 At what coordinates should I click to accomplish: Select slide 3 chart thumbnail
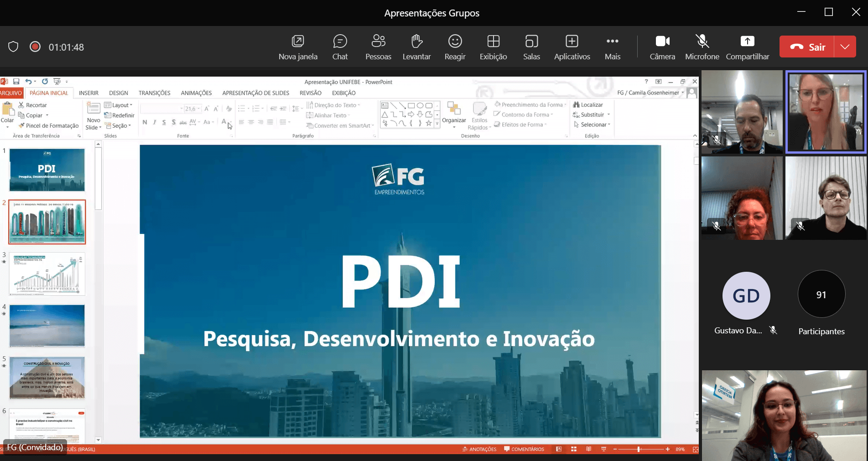click(47, 274)
